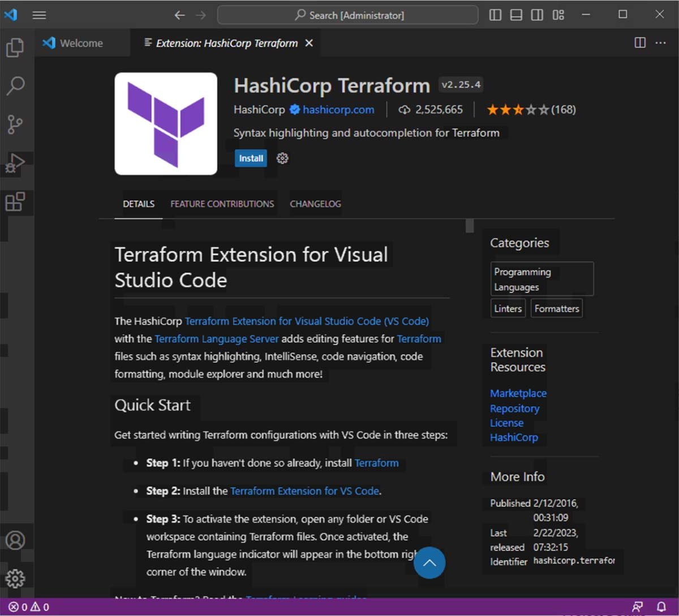Switch to the Feature Contributions tab

pos(222,204)
